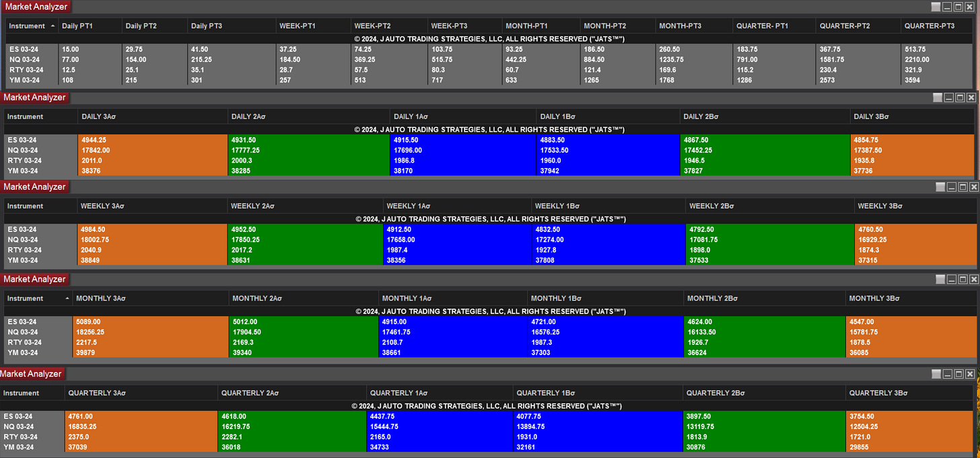
Task: Close the WEEKLY 3Aσ Market Analyzer window
Action: point(973,187)
